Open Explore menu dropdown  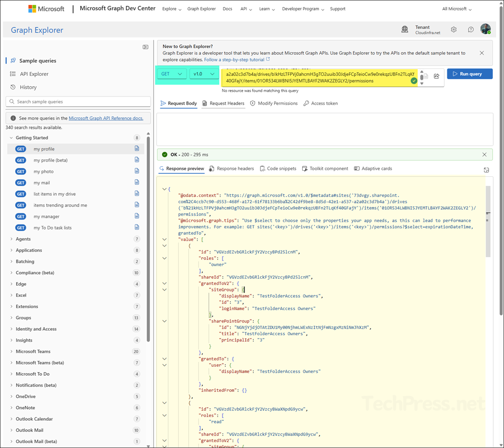172,9
